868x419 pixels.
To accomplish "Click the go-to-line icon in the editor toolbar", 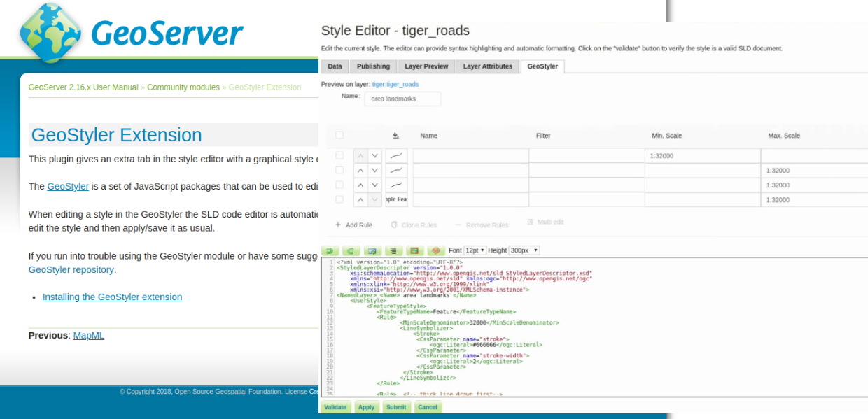I will click(x=372, y=250).
